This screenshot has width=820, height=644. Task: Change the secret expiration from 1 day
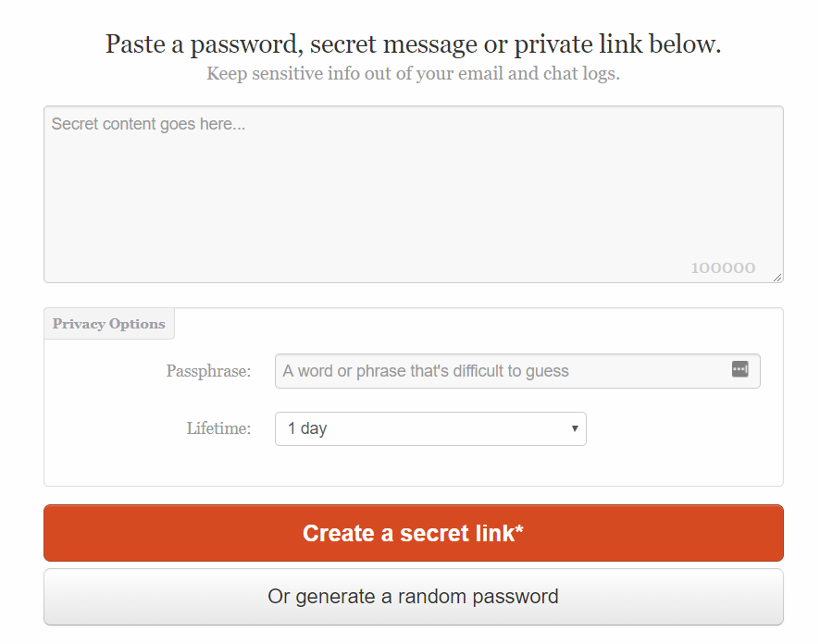[x=430, y=428]
